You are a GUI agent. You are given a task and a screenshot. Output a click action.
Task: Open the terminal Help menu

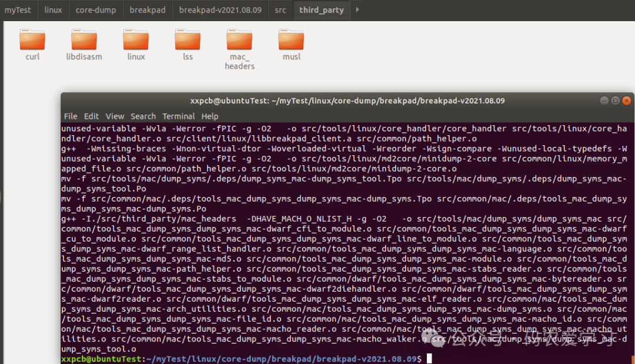pos(210,116)
